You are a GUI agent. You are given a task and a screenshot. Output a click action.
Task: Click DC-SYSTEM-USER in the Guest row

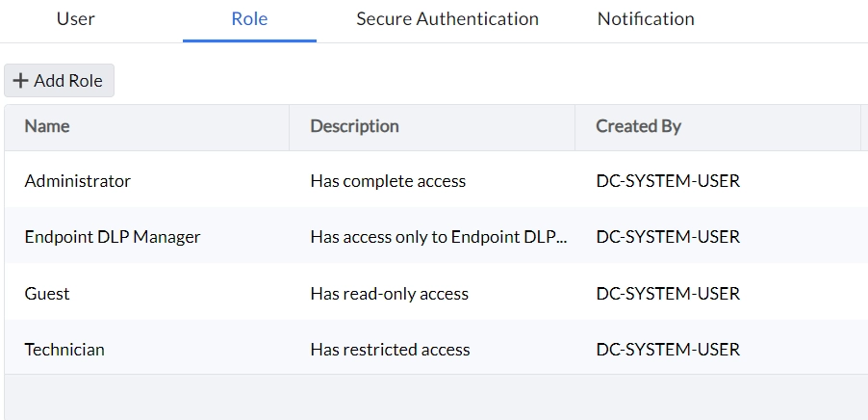[x=668, y=293]
